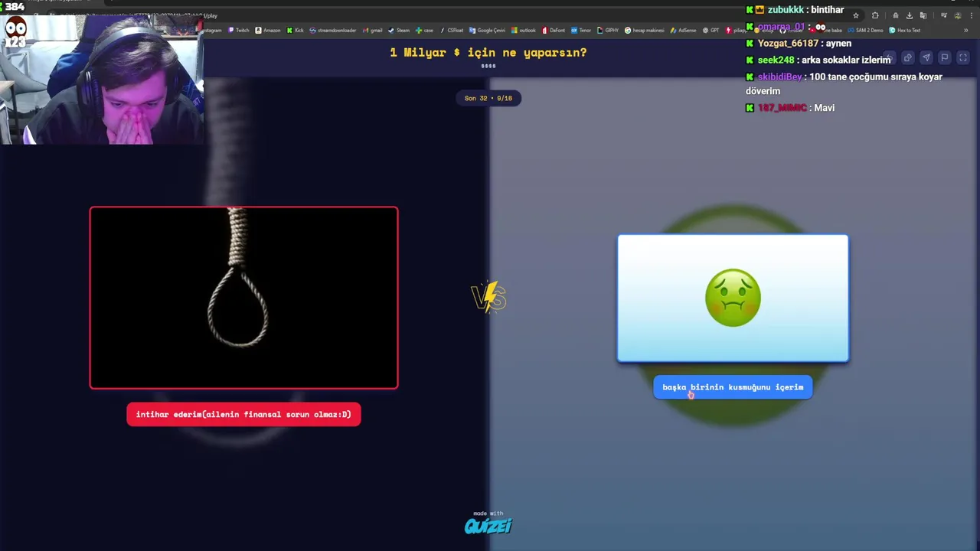Click the '384' viewer count overlay
Viewport: 980px width, 551px height.
point(15,7)
